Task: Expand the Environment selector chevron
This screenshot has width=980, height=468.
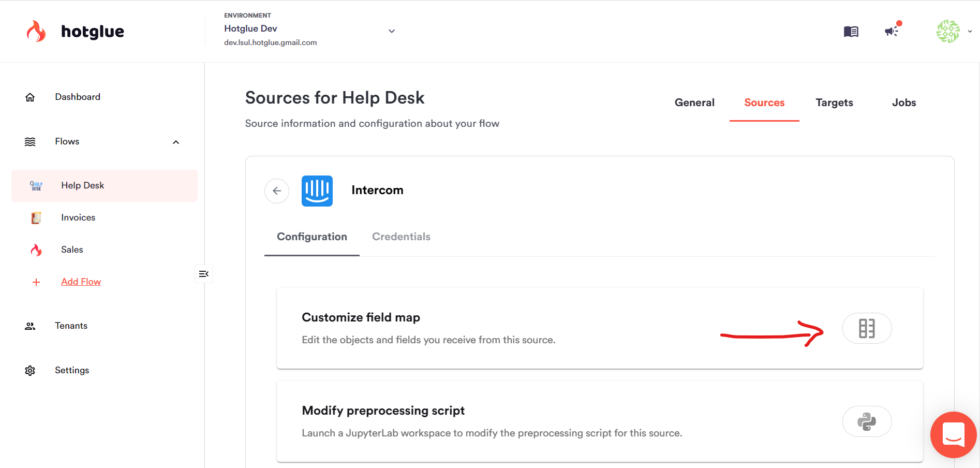Action: coord(392,31)
